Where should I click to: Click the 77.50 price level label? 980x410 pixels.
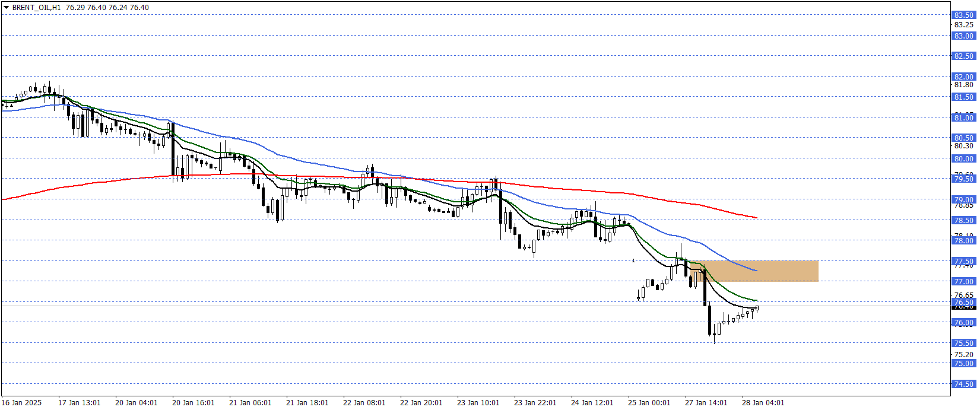click(x=963, y=261)
